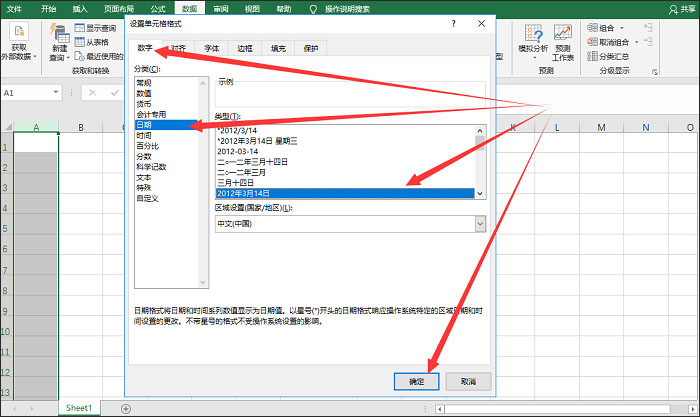
Task: Click the 新建查询 icon
Action: pos(59,32)
